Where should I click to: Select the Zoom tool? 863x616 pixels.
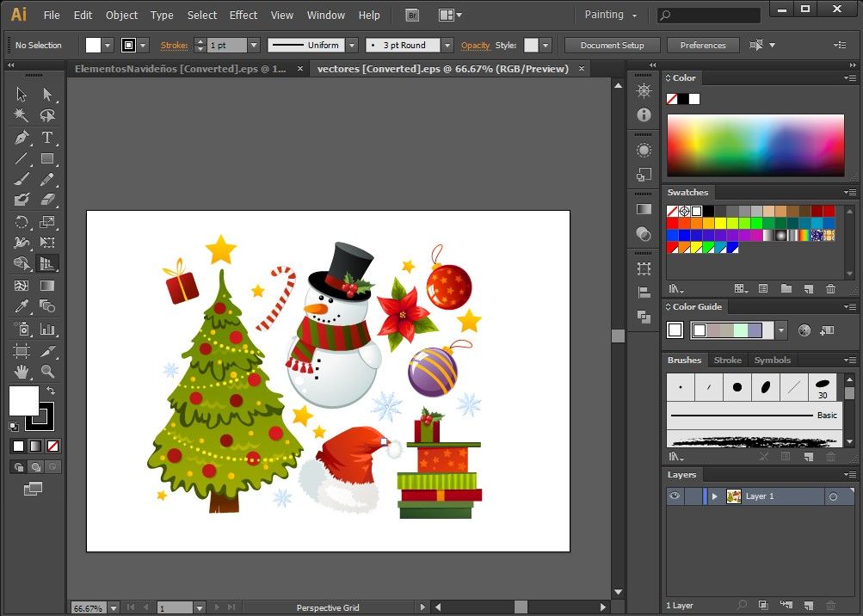tap(47, 373)
